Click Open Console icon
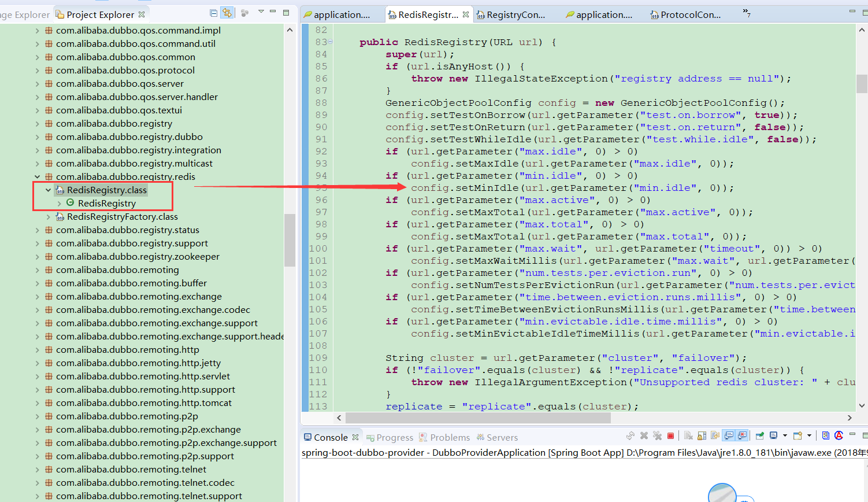The height and width of the screenshot is (502, 868). 797,435
